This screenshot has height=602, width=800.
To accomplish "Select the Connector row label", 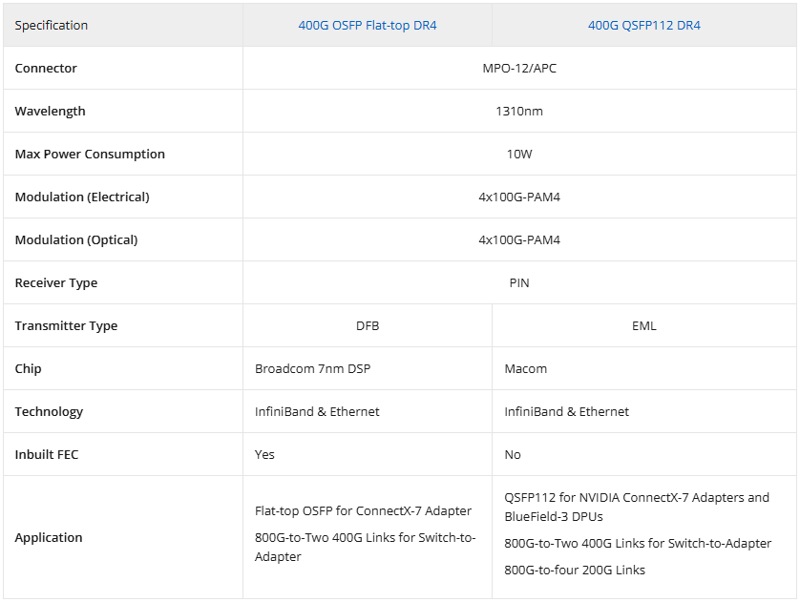I will click(x=46, y=68).
